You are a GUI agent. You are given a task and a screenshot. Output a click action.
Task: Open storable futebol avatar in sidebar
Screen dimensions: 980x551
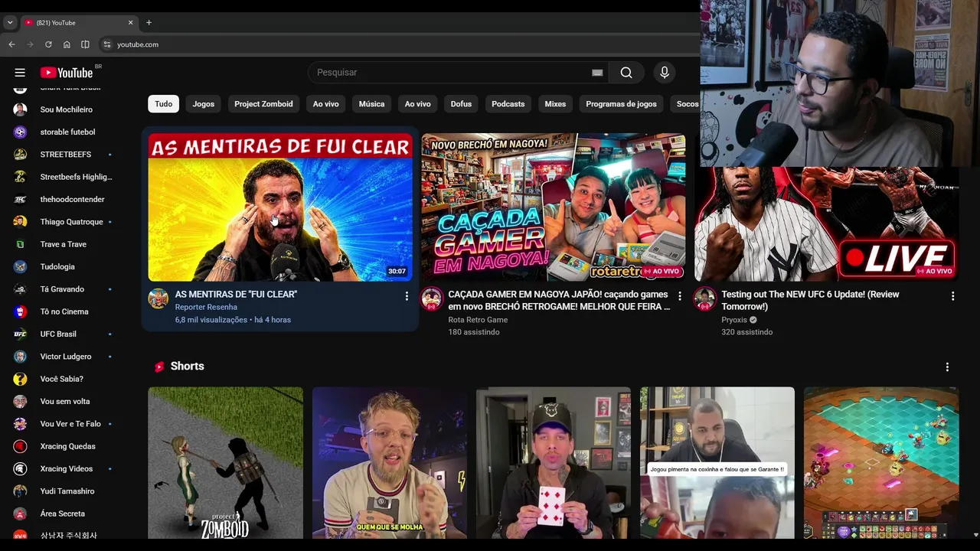pos(20,132)
